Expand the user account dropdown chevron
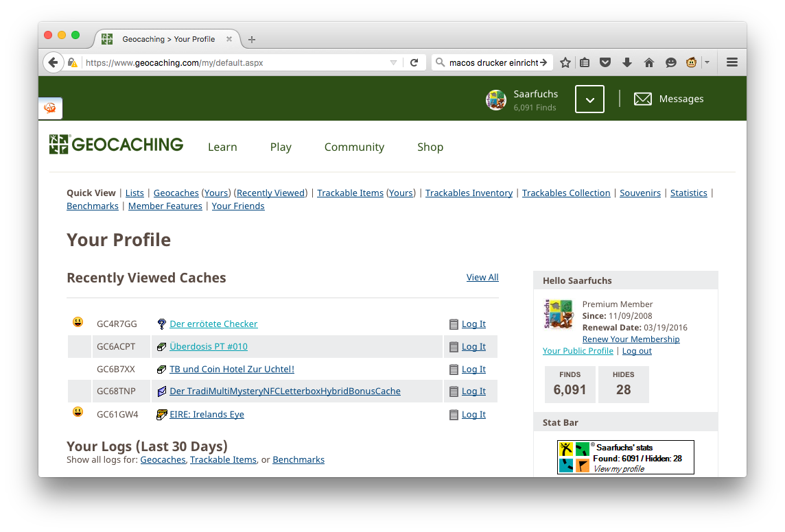The width and height of the screenshot is (785, 532). (x=589, y=99)
